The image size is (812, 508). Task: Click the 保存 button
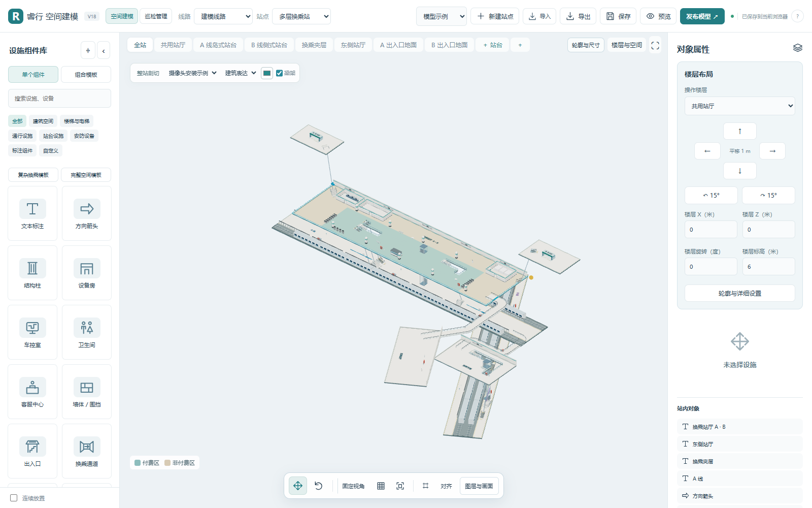618,16
